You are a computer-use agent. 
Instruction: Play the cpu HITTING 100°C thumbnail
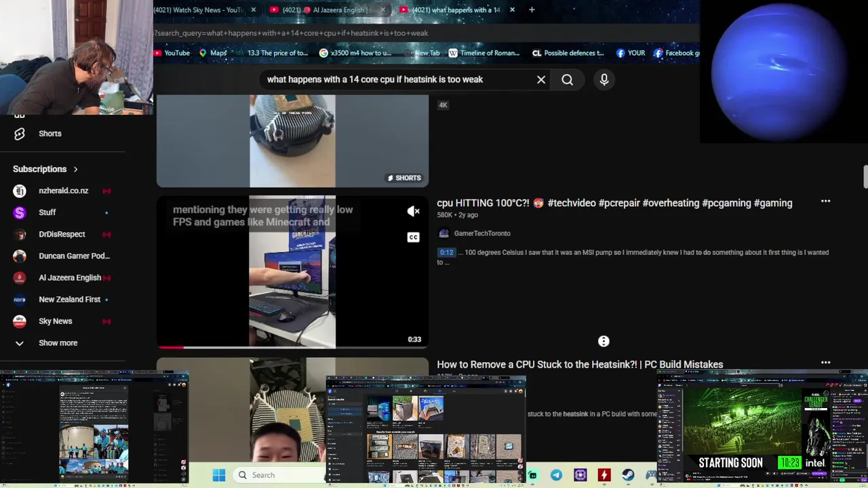292,272
